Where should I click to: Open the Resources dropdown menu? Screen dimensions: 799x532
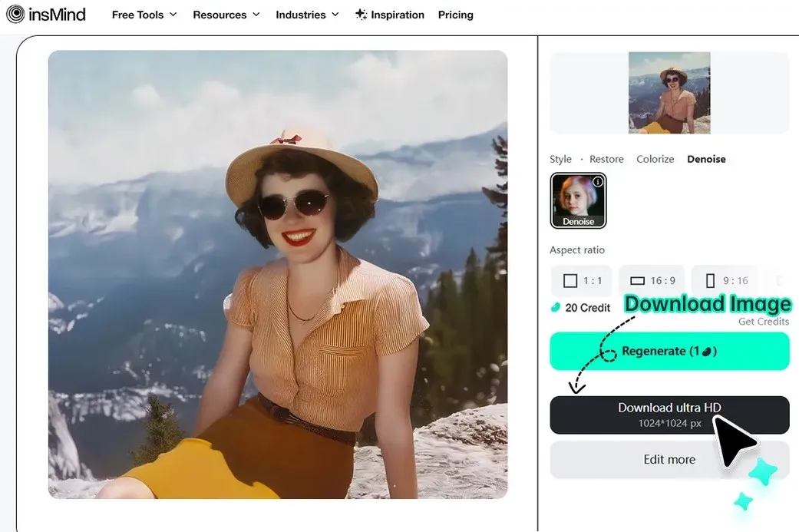point(226,15)
